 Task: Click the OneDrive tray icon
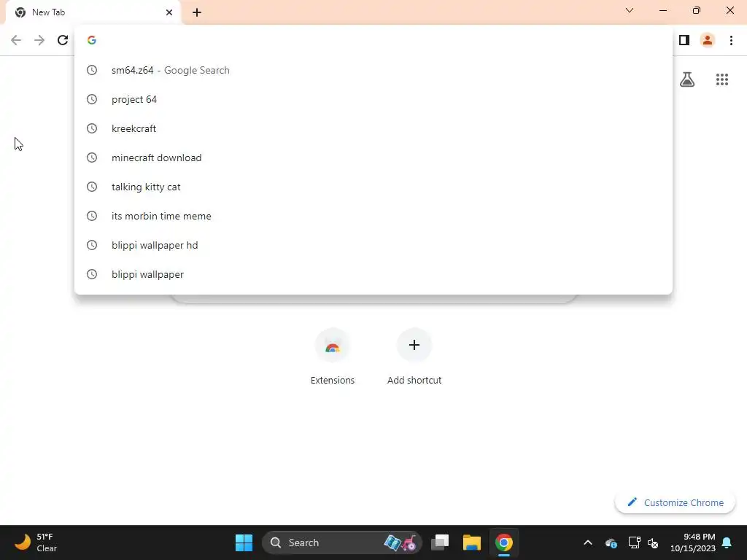pyautogui.click(x=611, y=542)
